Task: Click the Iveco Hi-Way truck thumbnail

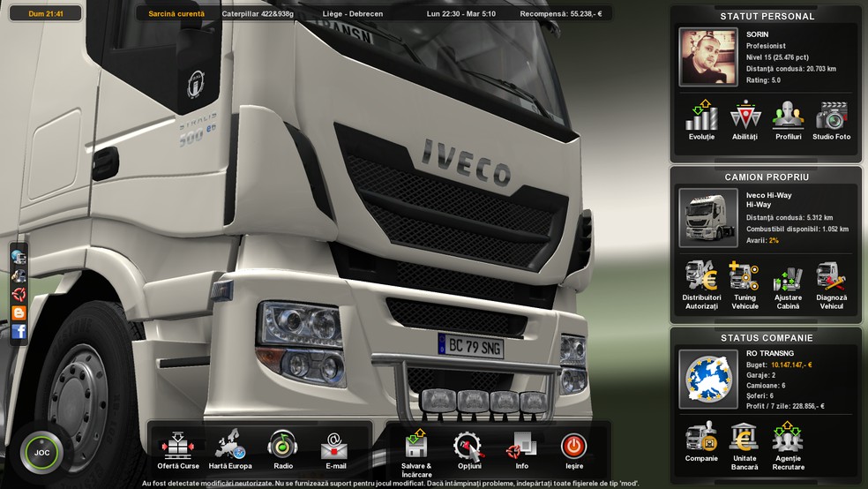Action: tap(707, 217)
